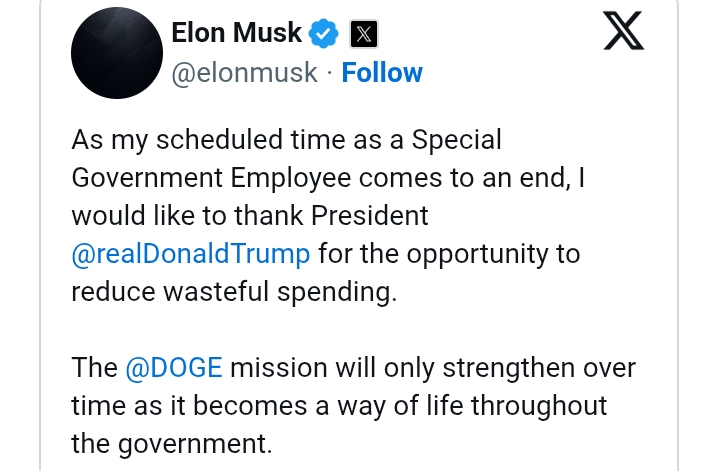Click the line 'time as it becomes a way of life'

[x=339, y=405]
